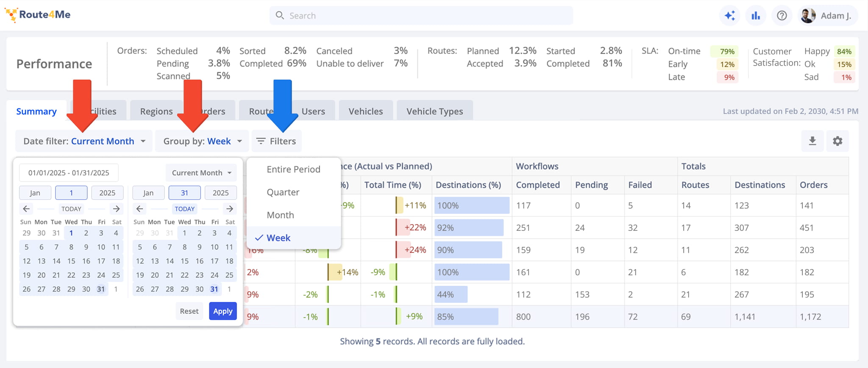Click the Route4Me logo
868x368 pixels.
click(37, 15)
